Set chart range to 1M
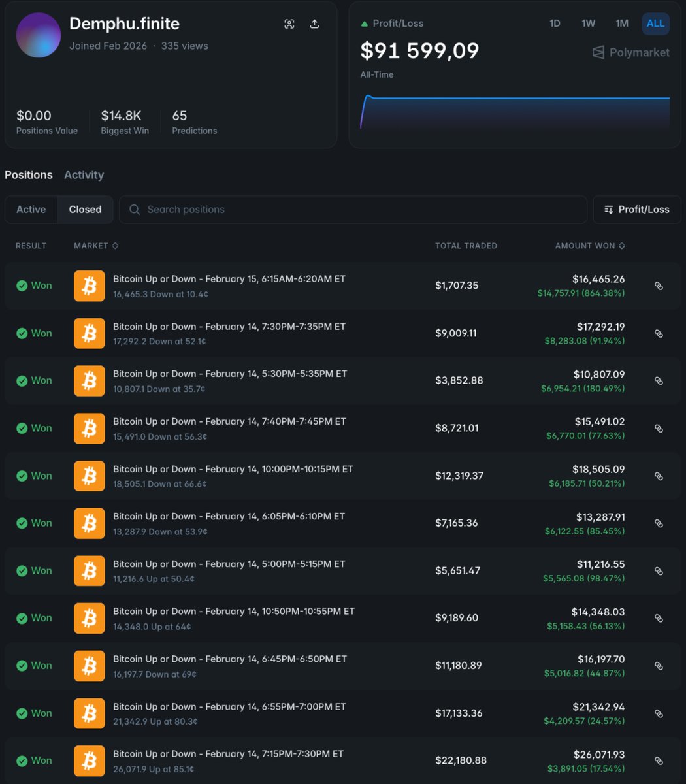Screen dimensions: 686x784 pyautogui.click(x=622, y=24)
